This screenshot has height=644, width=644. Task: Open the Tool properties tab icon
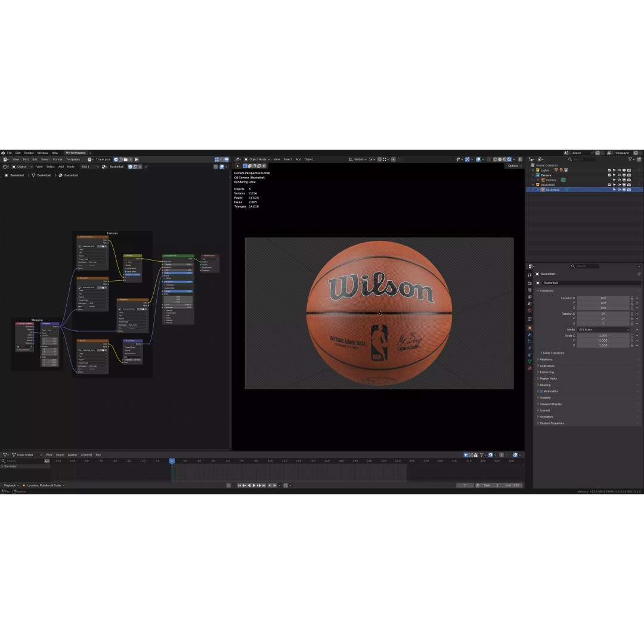[x=530, y=275]
